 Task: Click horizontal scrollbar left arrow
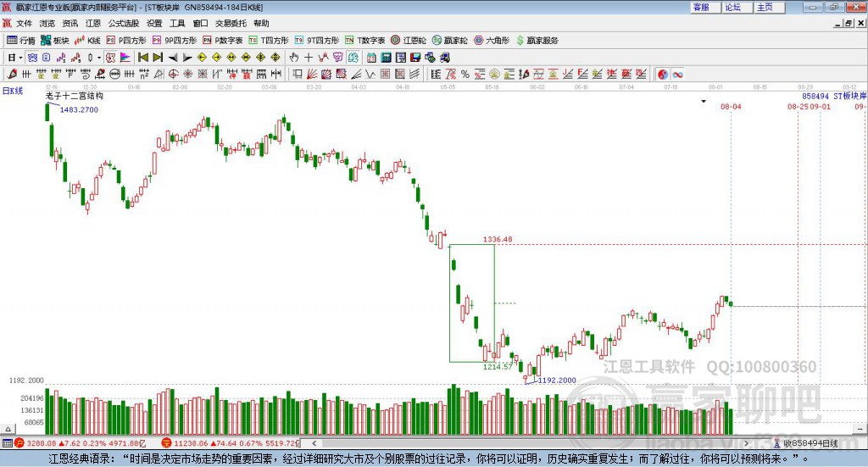coord(314,443)
